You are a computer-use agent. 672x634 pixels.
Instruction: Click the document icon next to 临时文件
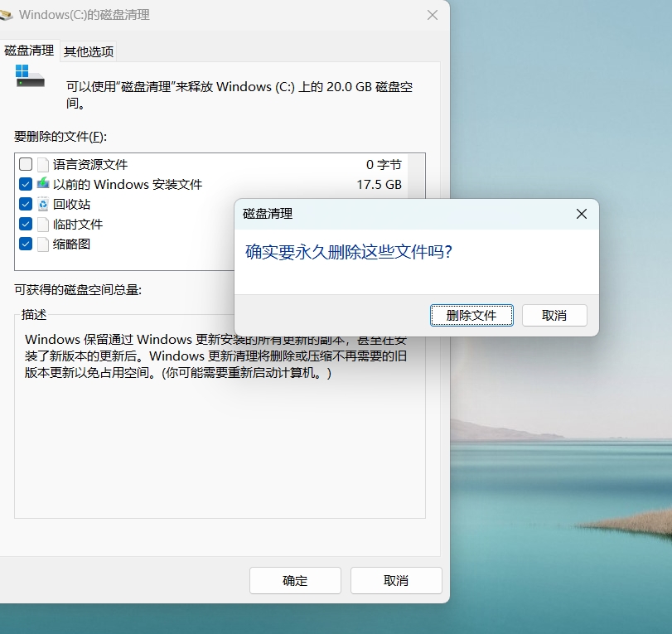coord(43,224)
